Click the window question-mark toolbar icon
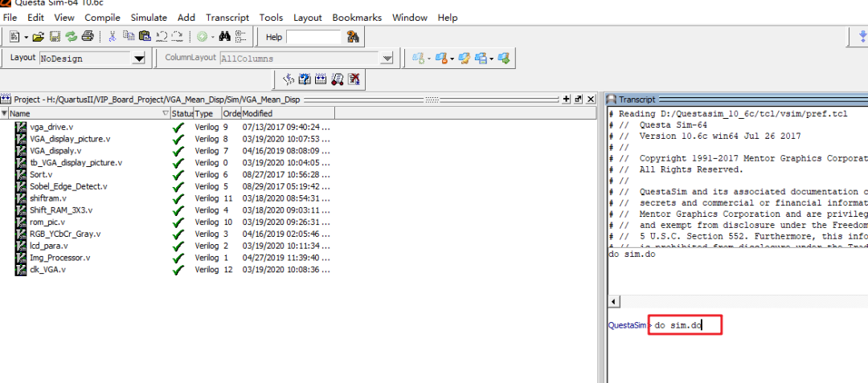Screen dimensions: 868x383 (305, 79)
